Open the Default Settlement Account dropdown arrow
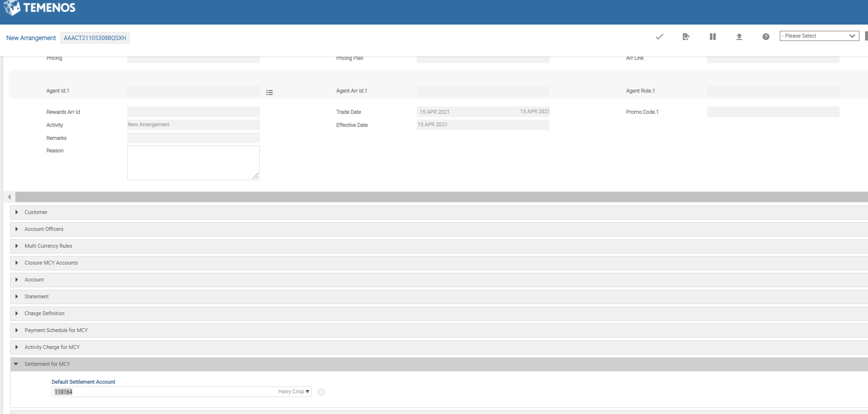Screen dimensions: 868x414 307,392
